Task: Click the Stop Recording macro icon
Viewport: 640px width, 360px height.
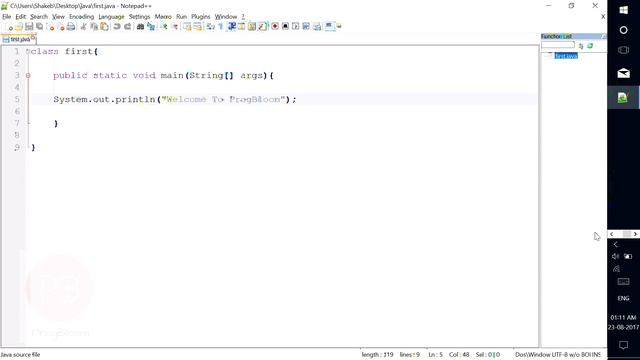Action: (x=285, y=27)
